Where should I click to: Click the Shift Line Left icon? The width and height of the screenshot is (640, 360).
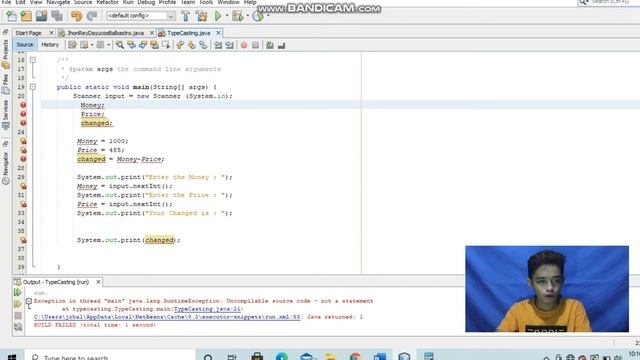[218, 45]
